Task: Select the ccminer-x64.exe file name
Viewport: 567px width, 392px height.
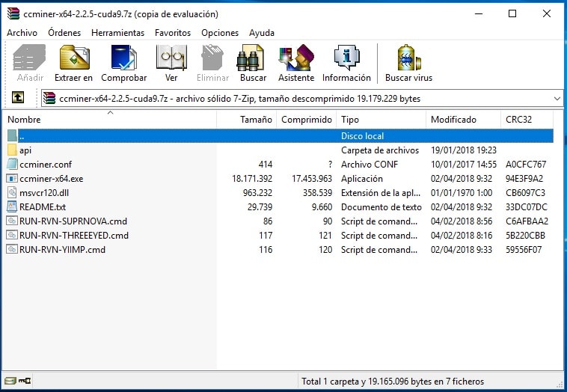Action: [x=52, y=179]
